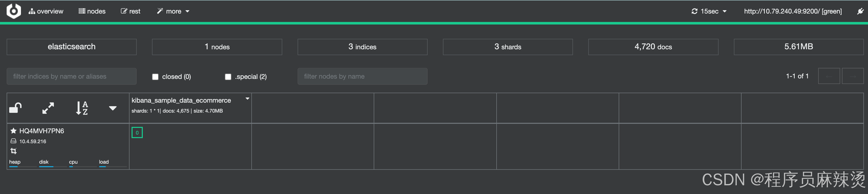Click the 4,720 docs summary box

point(653,47)
